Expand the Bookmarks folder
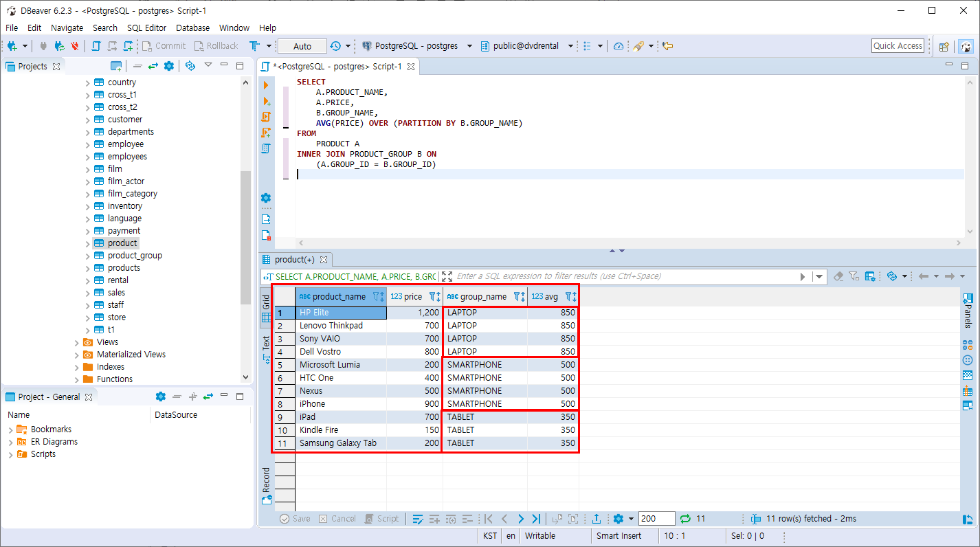The width and height of the screenshot is (980, 547). (10, 429)
